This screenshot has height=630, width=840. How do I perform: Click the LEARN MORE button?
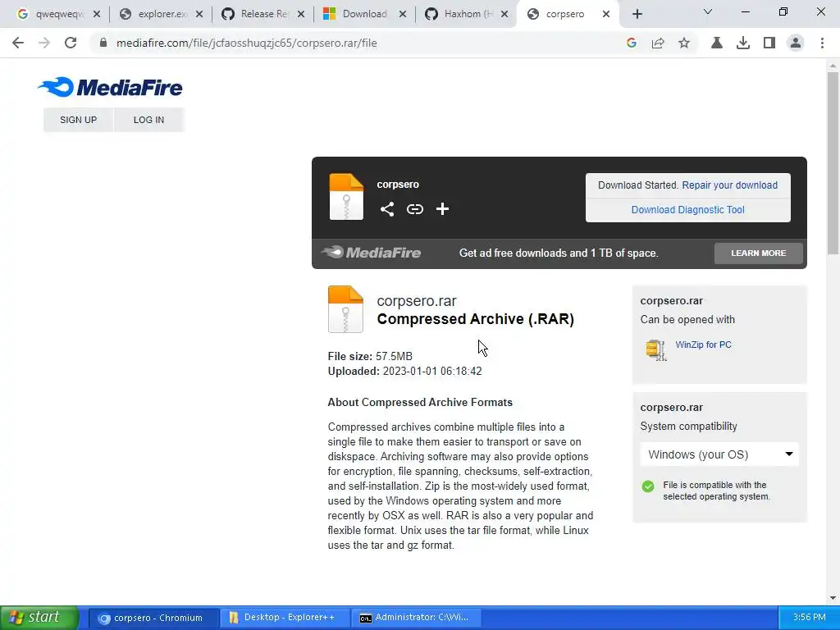(759, 253)
